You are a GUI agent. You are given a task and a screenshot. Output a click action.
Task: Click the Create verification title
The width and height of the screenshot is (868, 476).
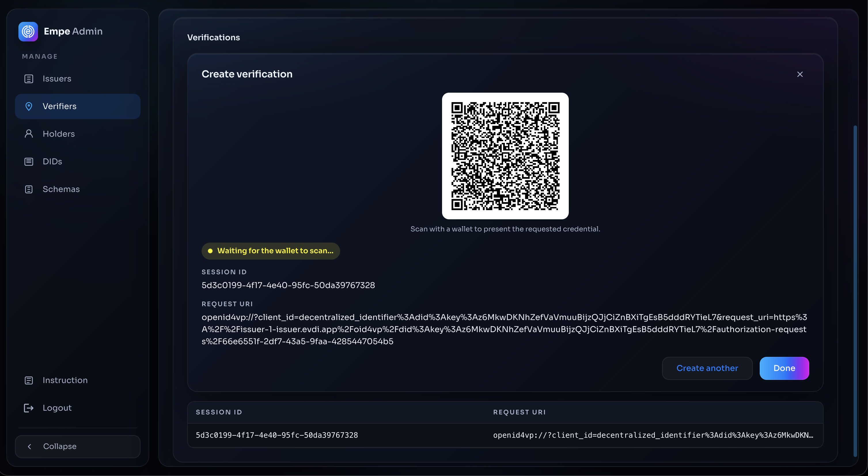(x=247, y=74)
